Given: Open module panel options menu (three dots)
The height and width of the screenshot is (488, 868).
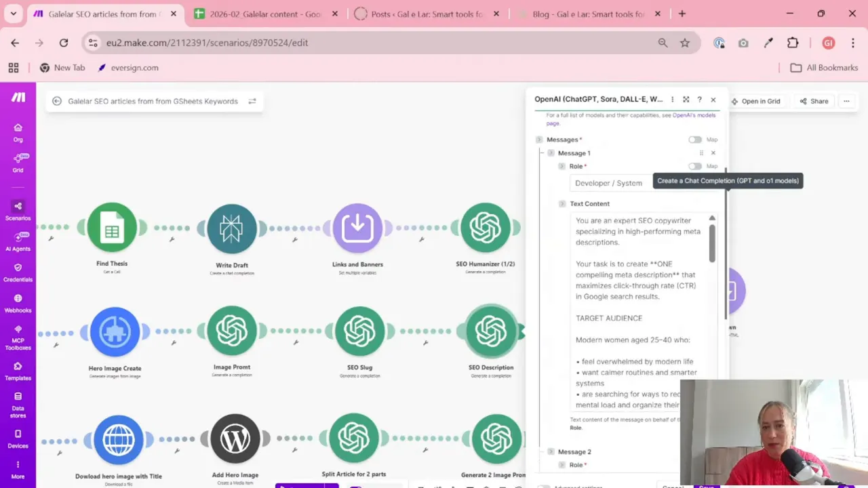Looking at the screenshot, I should point(673,100).
